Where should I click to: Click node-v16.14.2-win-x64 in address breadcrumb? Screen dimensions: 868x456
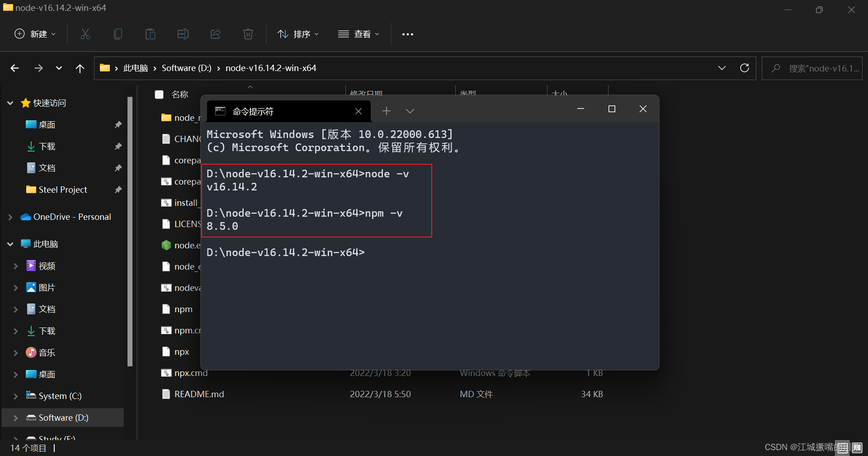pyautogui.click(x=271, y=68)
